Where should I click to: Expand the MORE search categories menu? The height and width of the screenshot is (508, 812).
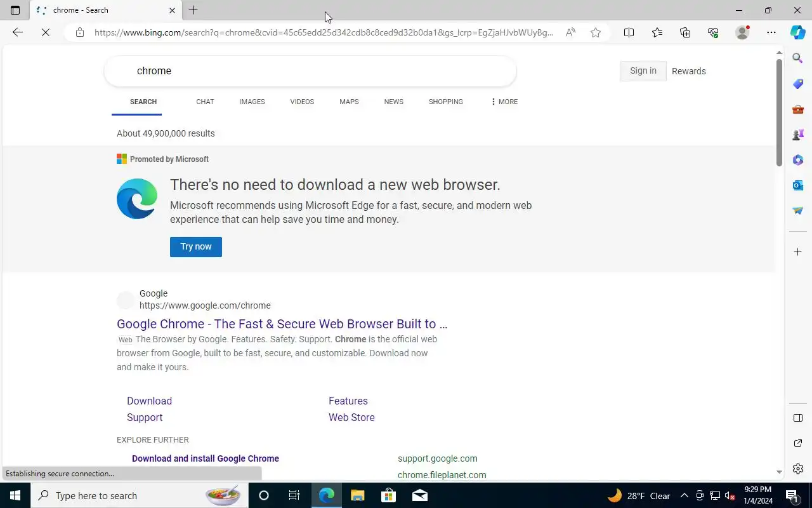(504, 102)
